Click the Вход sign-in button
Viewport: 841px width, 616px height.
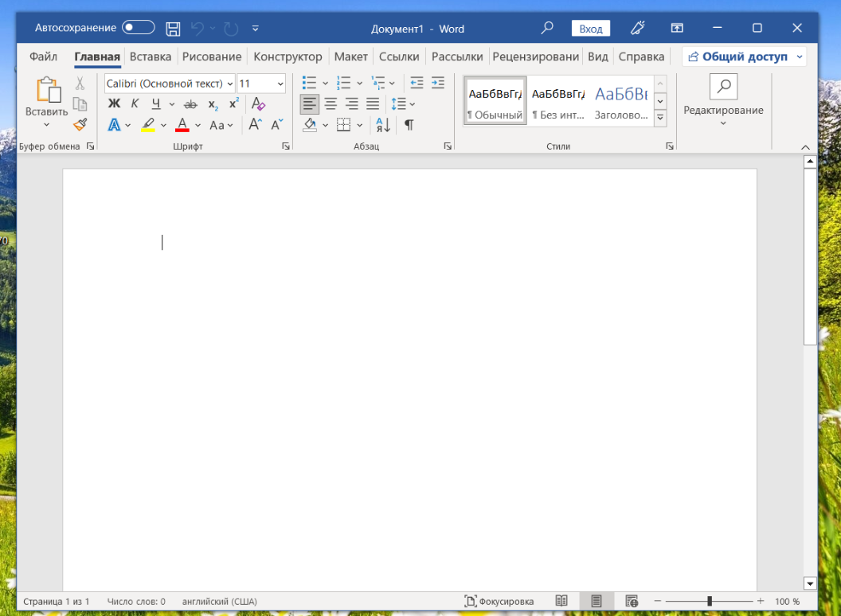(590, 29)
